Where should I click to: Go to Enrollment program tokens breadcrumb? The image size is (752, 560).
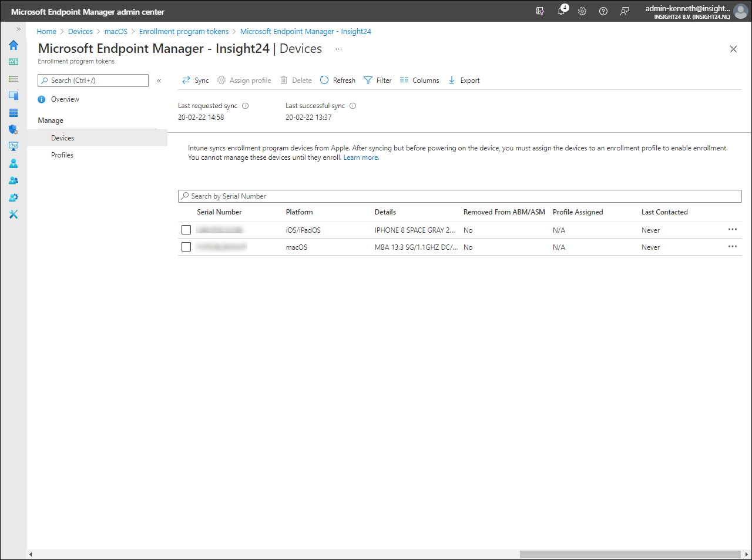coord(184,32)
